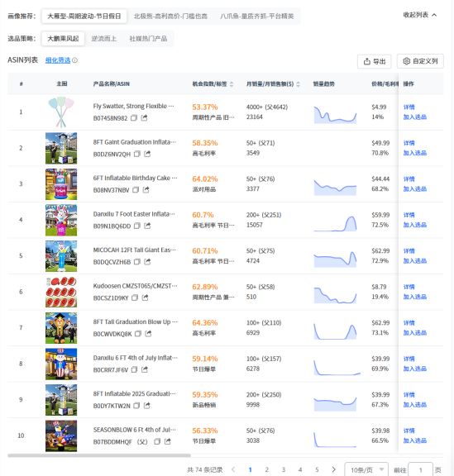Copy ASIN B09N1BQ6DD with copy icon
The height and width of the screenshot is (476, 454).
point(137,226)
